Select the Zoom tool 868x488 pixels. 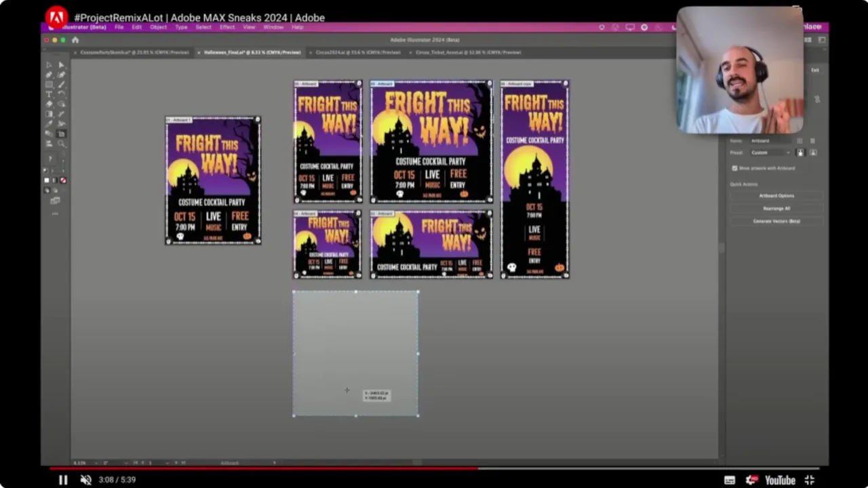tap(61, 143)
